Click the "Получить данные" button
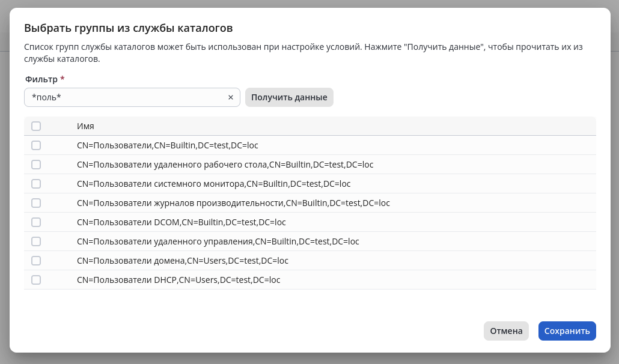This screenshot has height=364, width=619. [289, 97]
